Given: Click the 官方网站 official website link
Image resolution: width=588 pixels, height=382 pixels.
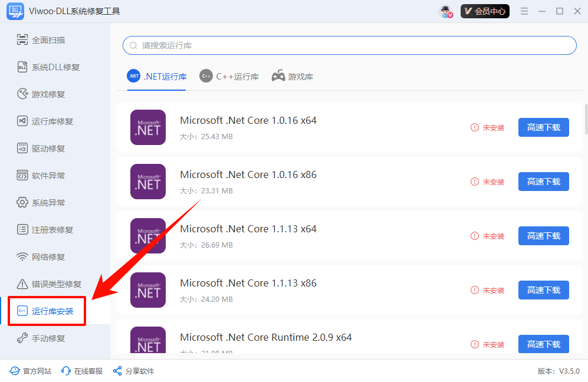Looking at the screenshot, I should coord(31,371).
